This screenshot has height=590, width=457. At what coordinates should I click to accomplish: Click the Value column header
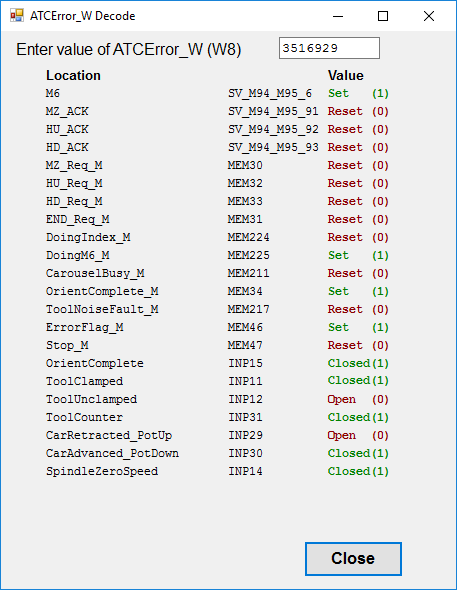click(x=346, y=76)
